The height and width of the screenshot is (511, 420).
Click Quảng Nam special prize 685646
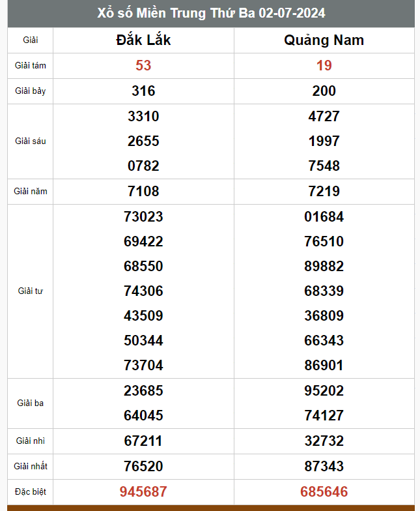pyautogui.click(x=324, y=491)
